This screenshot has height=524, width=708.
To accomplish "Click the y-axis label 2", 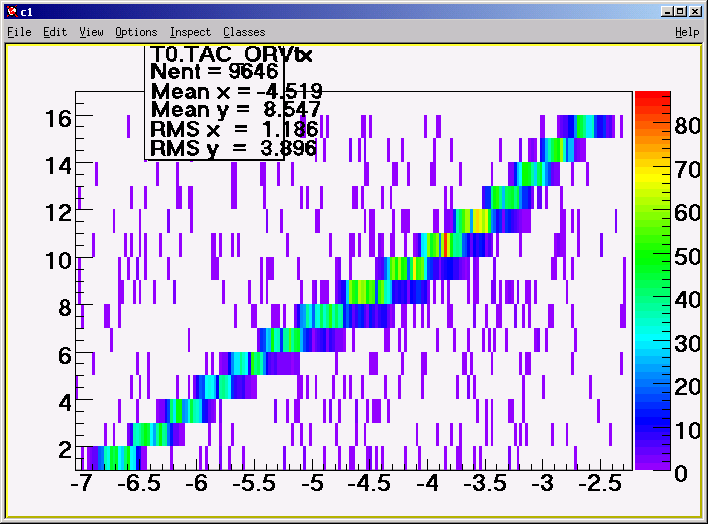I will click(65, 450).
